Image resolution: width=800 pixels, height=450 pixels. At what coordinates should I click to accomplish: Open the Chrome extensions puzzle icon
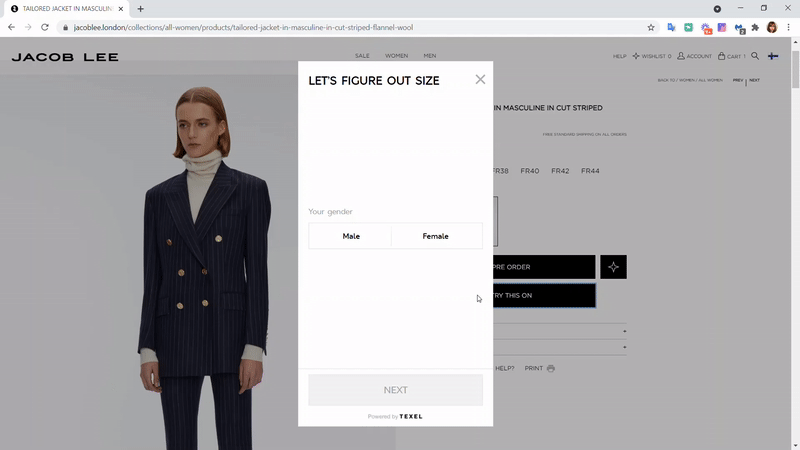click(755, 27)
